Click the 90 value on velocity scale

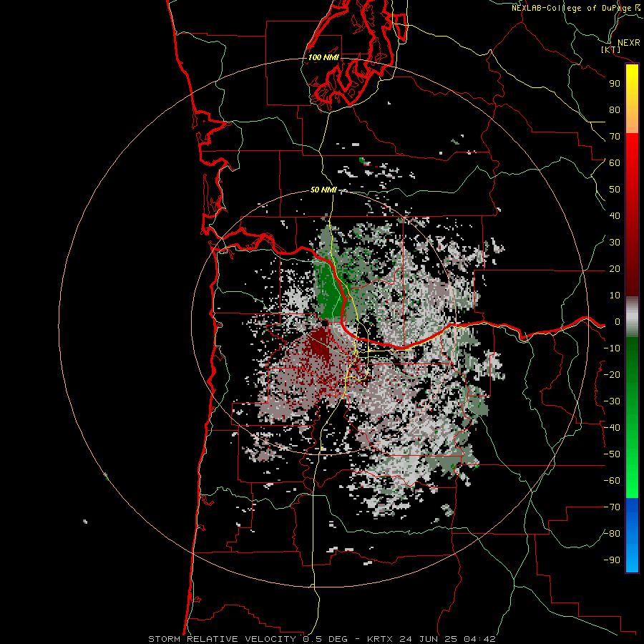[x=615, y=84]
